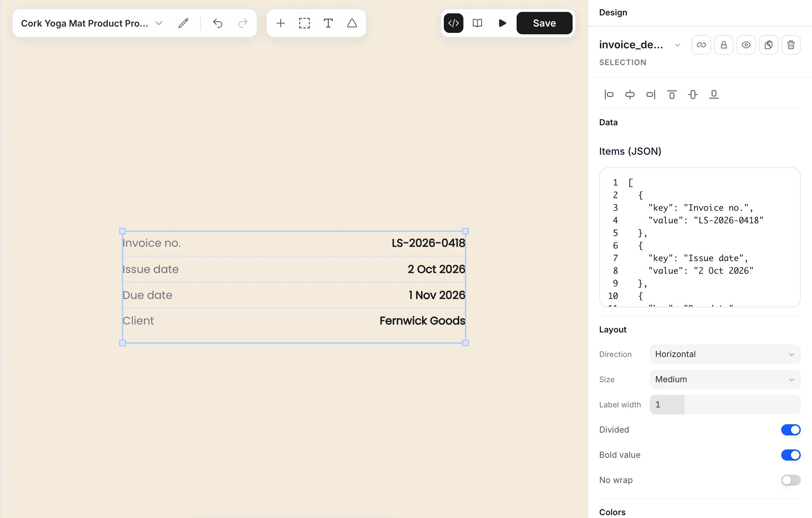Select the Text tool
The image size is (812, 518).
[328, 23]
